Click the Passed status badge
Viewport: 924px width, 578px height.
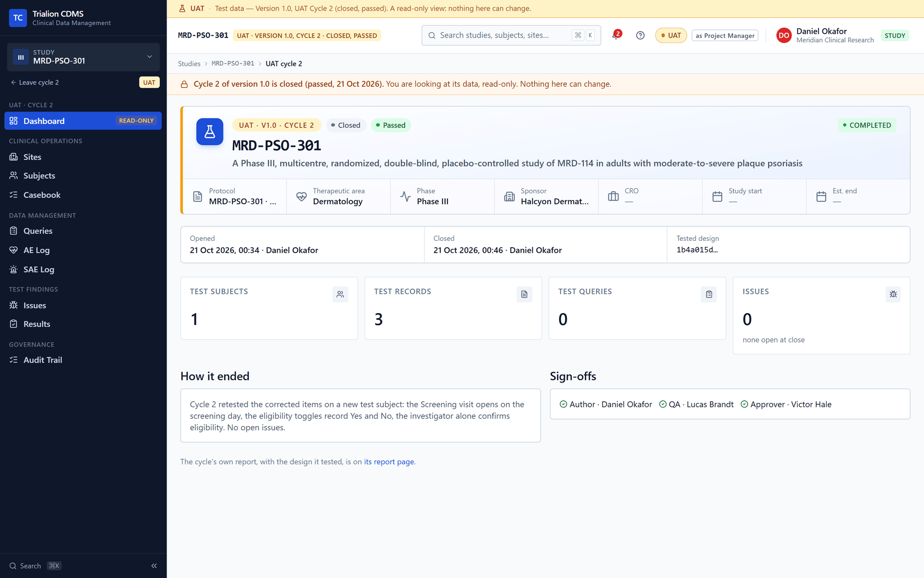[391, 125]
